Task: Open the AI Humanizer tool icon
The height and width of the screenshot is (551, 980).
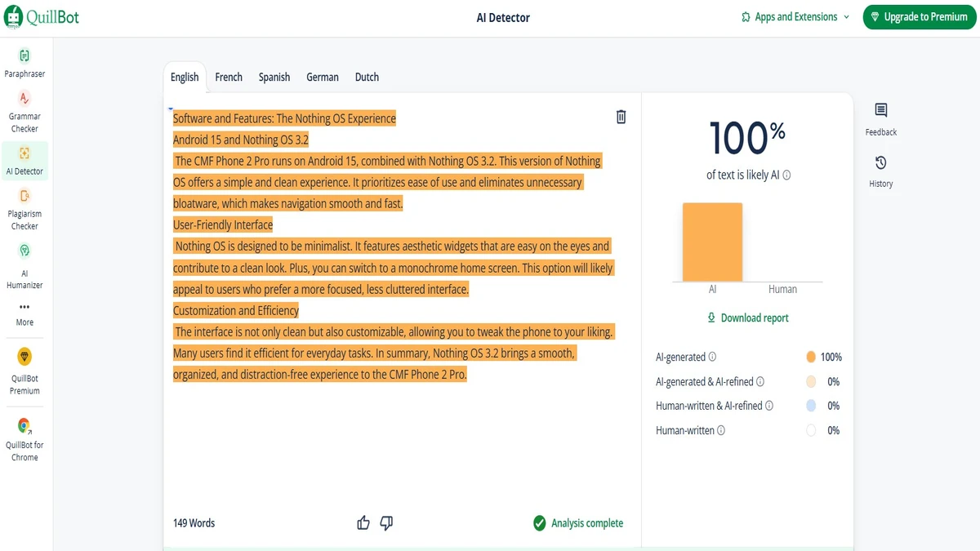Action: tap(24, 251)
